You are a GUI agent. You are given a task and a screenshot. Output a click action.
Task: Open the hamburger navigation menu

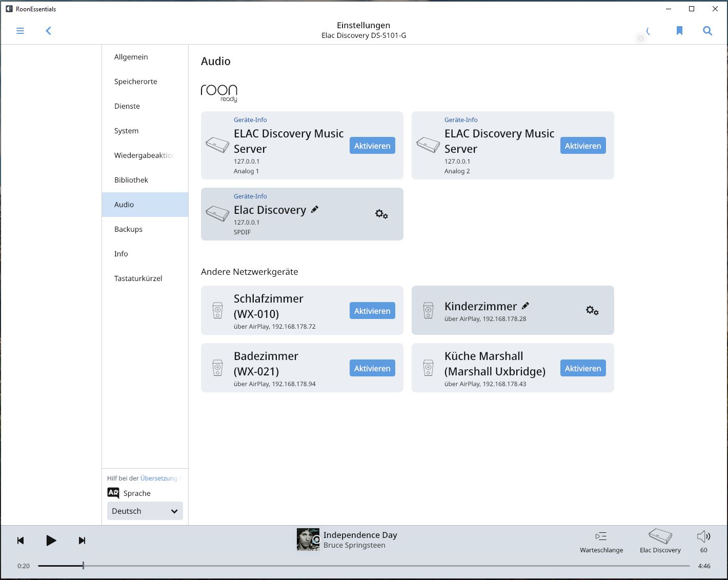point(21,31)
